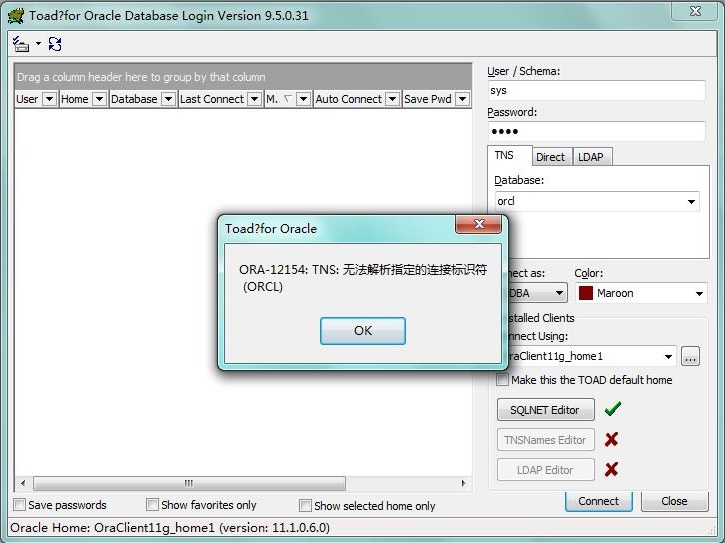Toggle the Show favorites only checkbox

[x=153, y=505]
